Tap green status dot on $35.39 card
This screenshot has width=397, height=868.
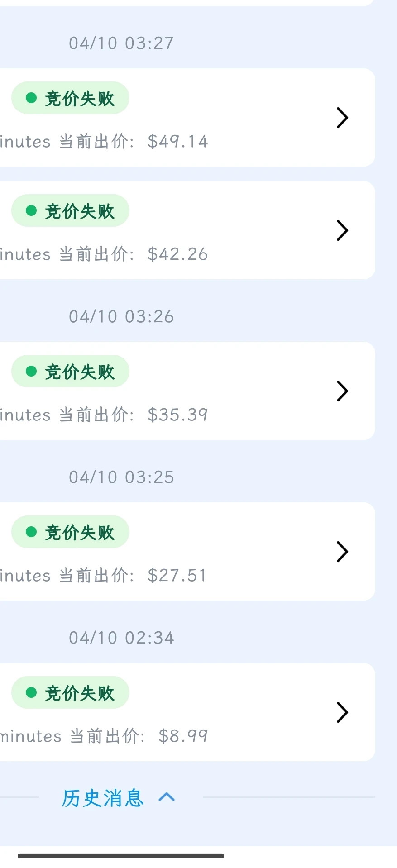[31, 371]
